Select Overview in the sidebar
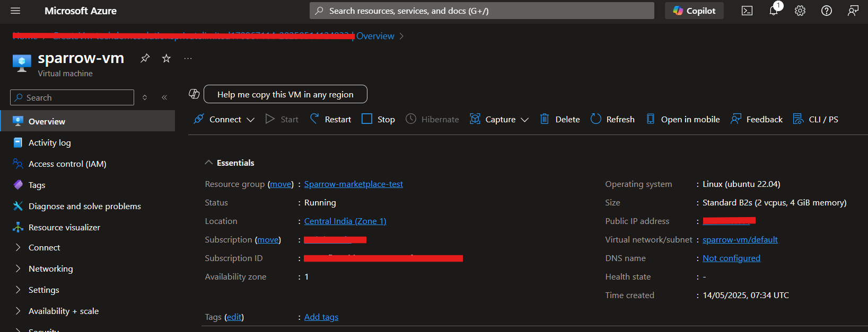868x332 pixels. 87,121
